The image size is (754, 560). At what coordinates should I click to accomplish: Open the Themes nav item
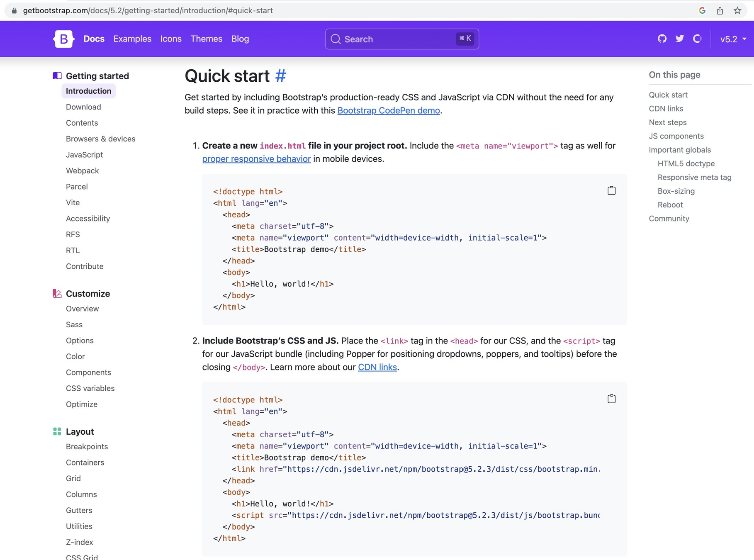(x=207, y=39)
